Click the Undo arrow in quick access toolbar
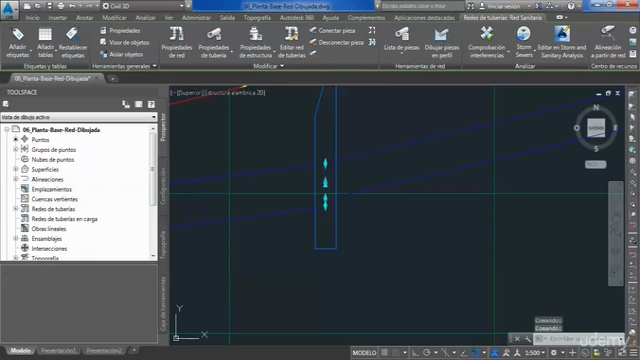 [x=72, y=6]
